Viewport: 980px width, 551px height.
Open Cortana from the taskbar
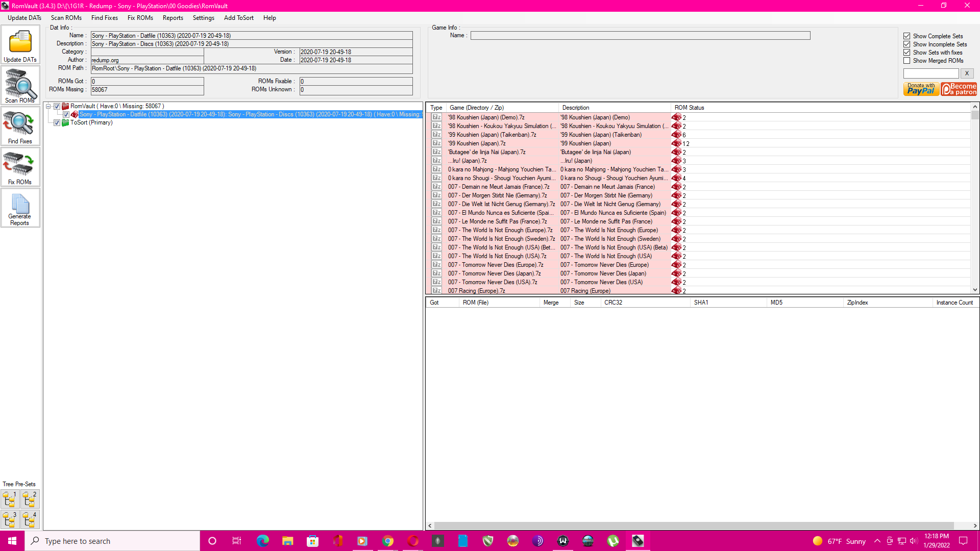coord(212,541)
